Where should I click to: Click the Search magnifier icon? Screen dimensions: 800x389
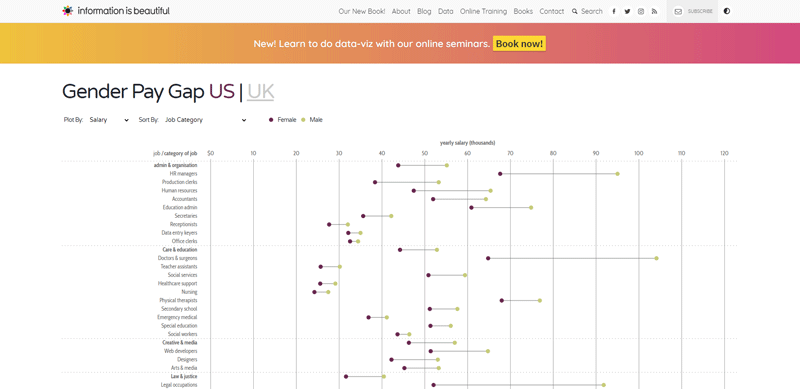tap(574, 11)
